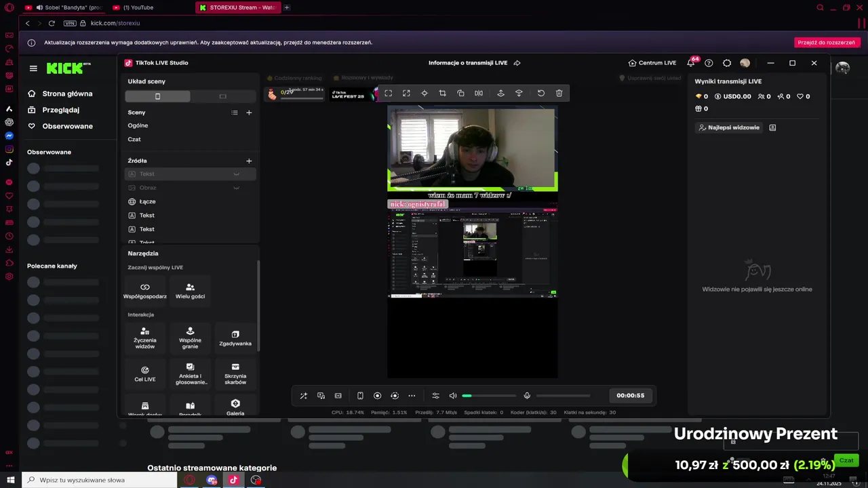Open the three-dot more options menu
868x488 pixels.
(x=412, y=396)
